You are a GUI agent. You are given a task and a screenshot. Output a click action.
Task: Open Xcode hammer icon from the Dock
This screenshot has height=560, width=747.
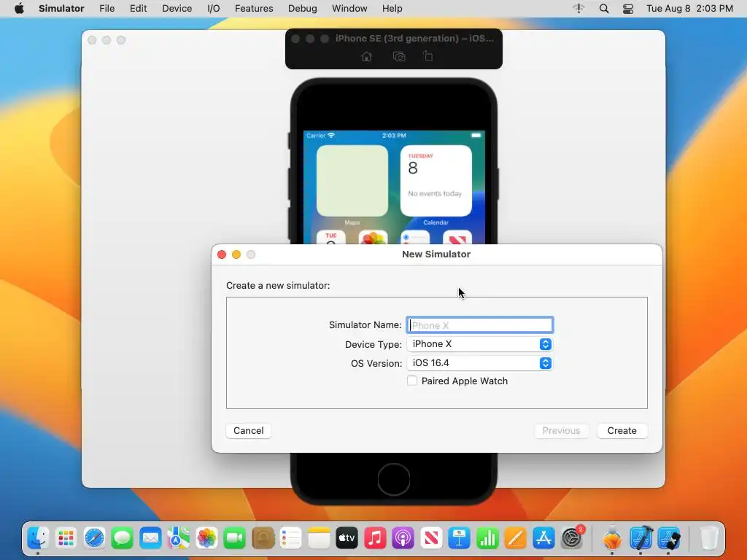641,538
